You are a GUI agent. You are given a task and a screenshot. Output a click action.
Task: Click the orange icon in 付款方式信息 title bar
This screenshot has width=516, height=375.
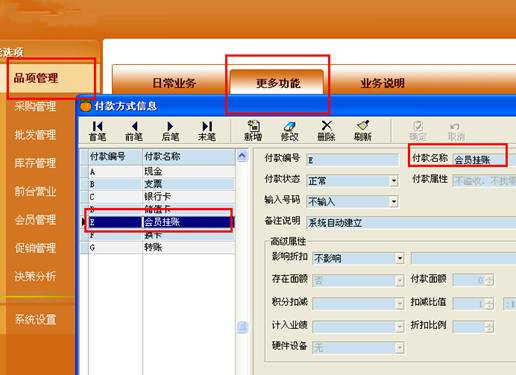pyautogui.click(x=86, y=106)
